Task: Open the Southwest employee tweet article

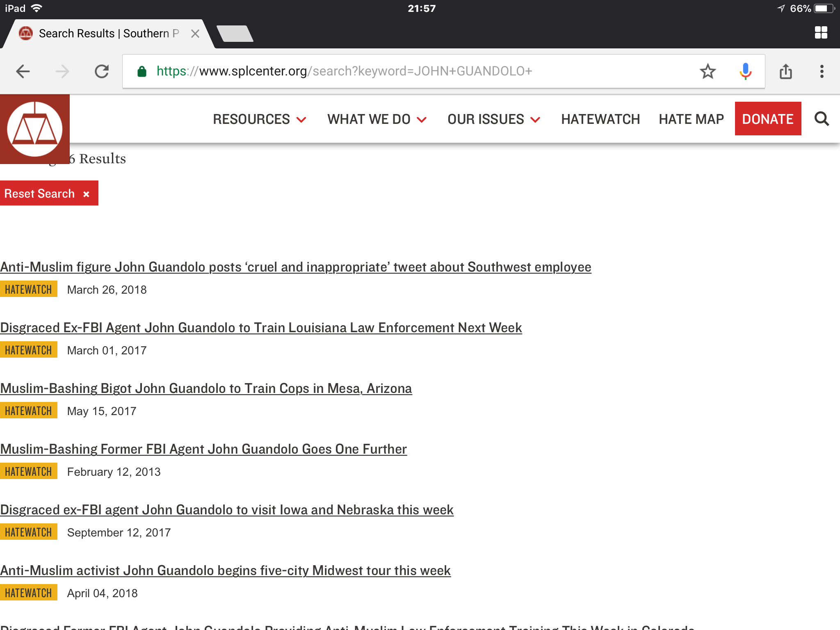Action: [x=295, y=267]
